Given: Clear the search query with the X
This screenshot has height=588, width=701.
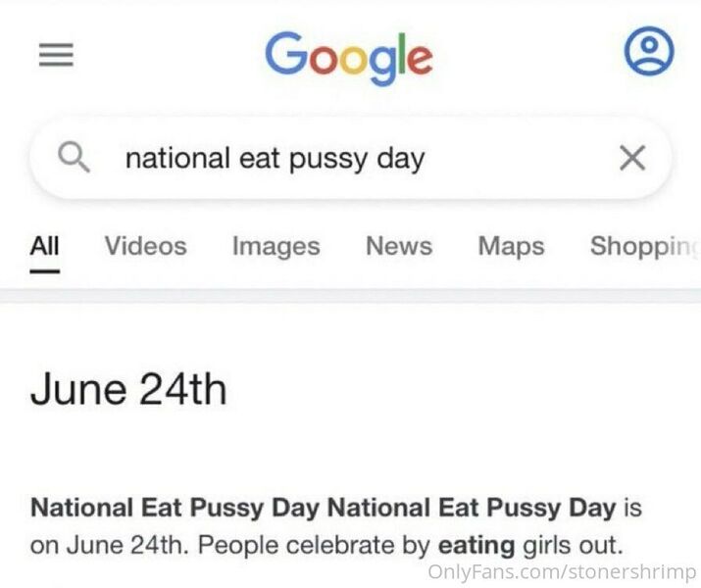Looking at the screenshot, I should pos(632,158).
